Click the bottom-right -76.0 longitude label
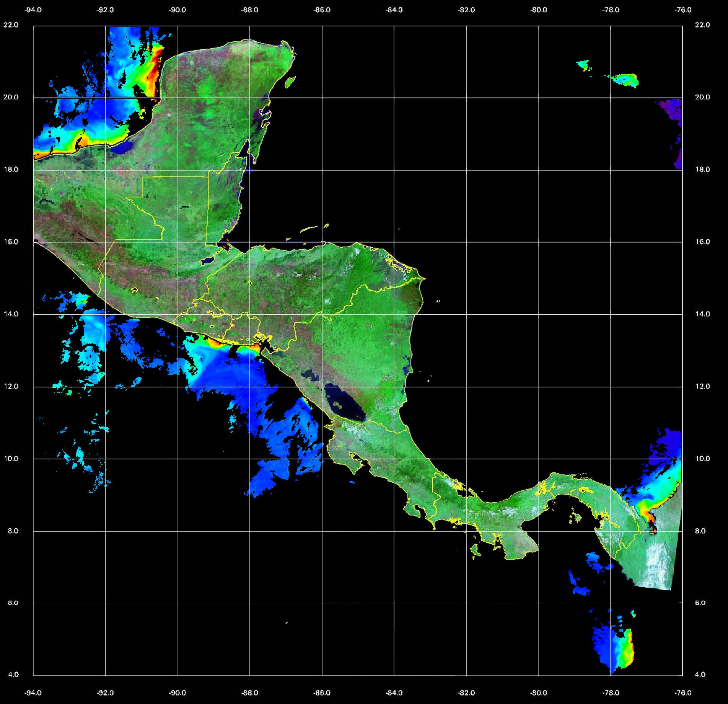This screenshot has width=728, height=704. (683, 693)
